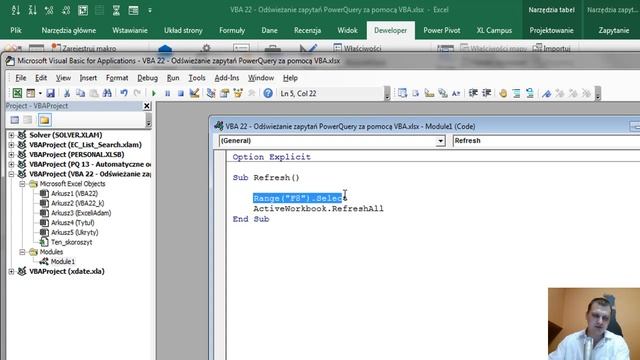Image resolution: width=640 pixels, height=360 pixels.
Task: Toggle Design Mode icon in VBA toolbar
Action: point(194,93)
